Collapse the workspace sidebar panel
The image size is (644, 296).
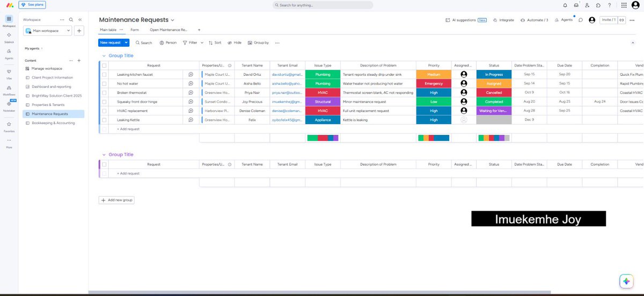pos(80,19)
